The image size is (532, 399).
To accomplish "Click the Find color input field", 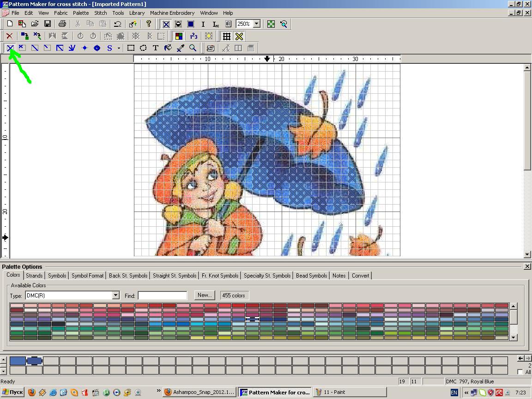I will coord(162,296).
